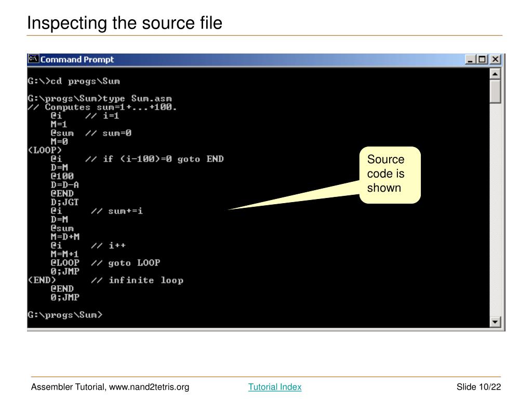Click the '// Computes sum=1+...+100.' comment
This screenshot has width=532, height=399.
pos(102,107)
